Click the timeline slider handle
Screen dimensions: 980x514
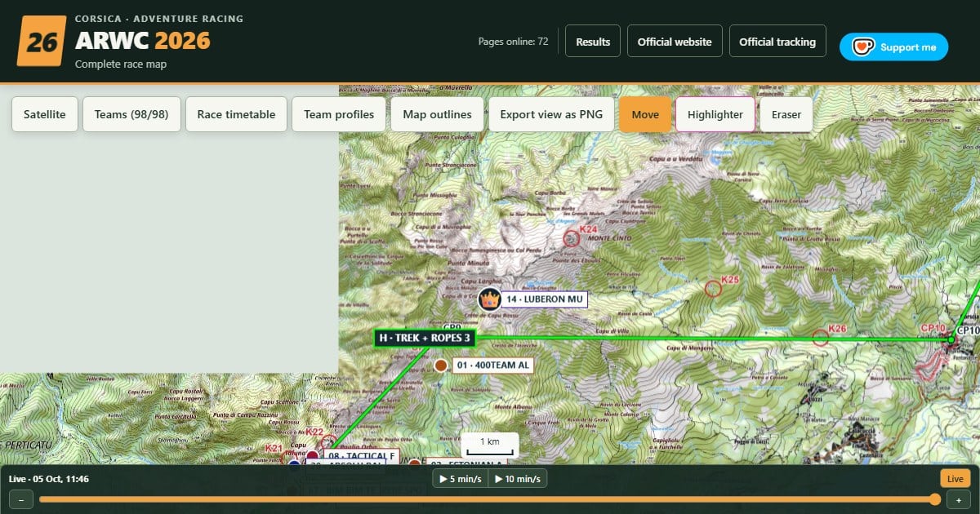934,499
